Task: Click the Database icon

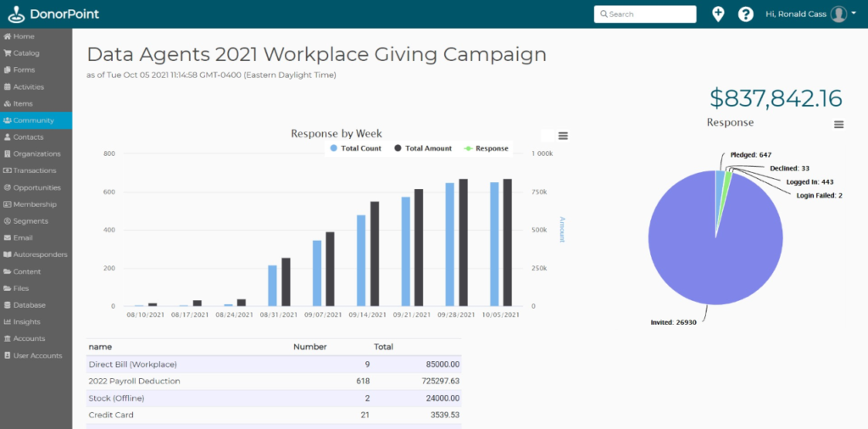Action: click(x=7, y=305)
